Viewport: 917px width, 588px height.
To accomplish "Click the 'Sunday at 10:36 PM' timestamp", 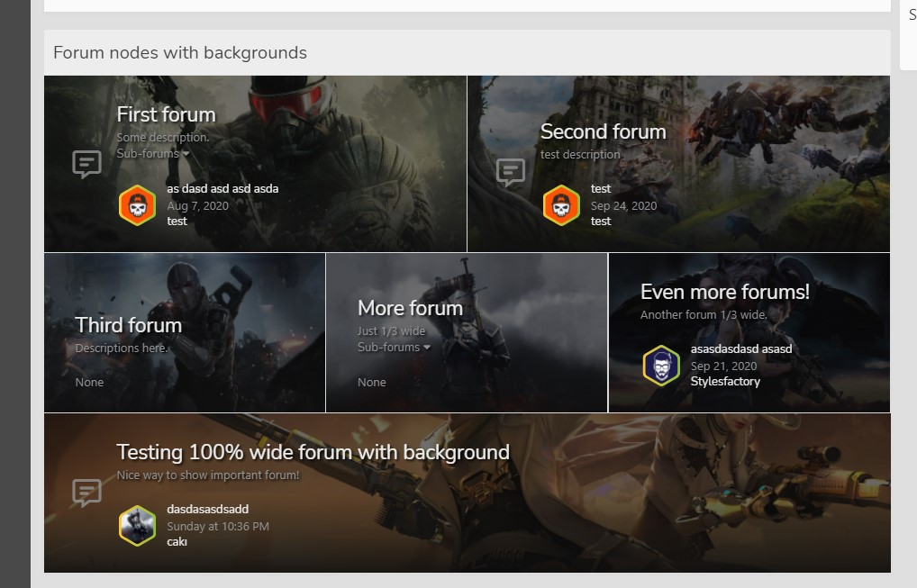I will (218, 526).
